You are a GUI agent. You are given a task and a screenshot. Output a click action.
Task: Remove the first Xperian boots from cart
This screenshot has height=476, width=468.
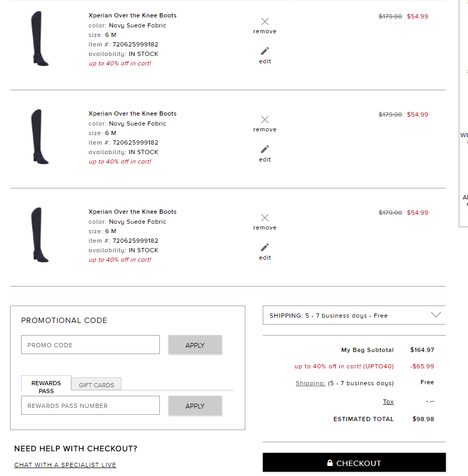264,24
